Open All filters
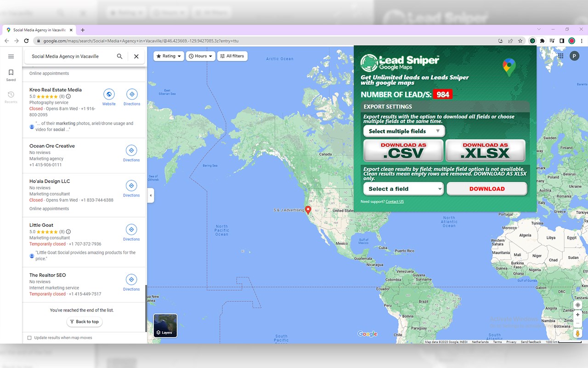 coord(232,56)
